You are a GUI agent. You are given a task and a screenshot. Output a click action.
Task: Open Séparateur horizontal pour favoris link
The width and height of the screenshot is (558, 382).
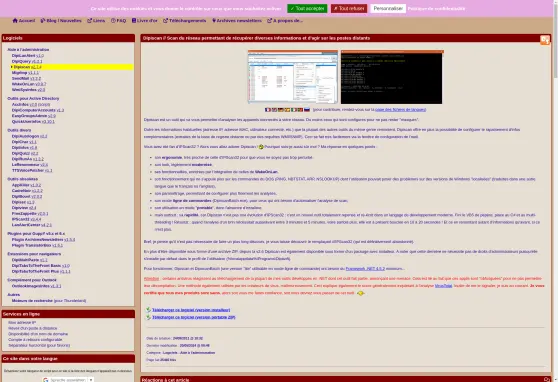pos(39,345)
